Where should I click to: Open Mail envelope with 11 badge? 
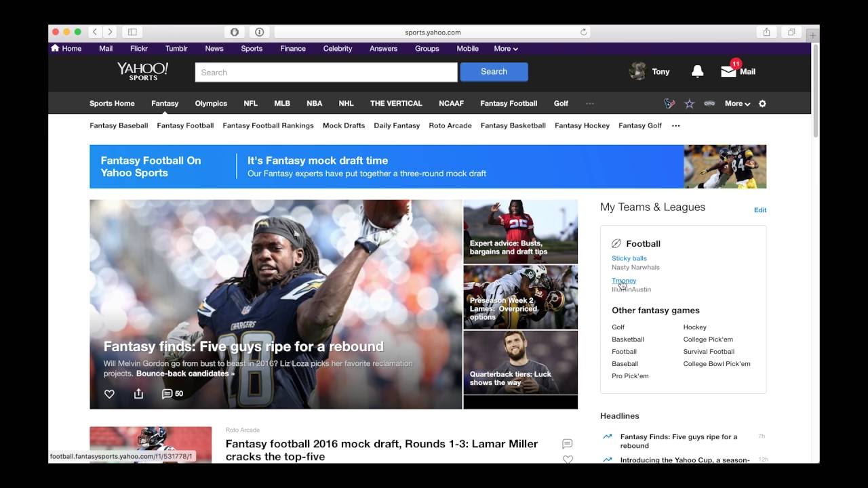click(x=728, y=70)
